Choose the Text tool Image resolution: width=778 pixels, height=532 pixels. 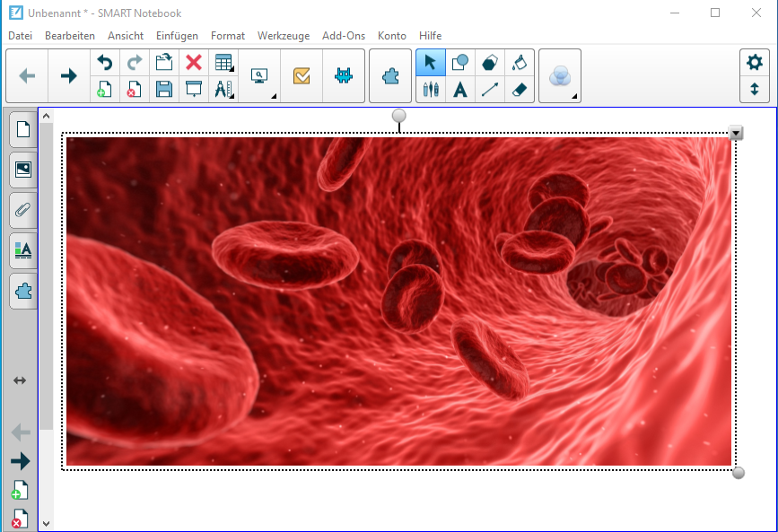coord(460,90)
